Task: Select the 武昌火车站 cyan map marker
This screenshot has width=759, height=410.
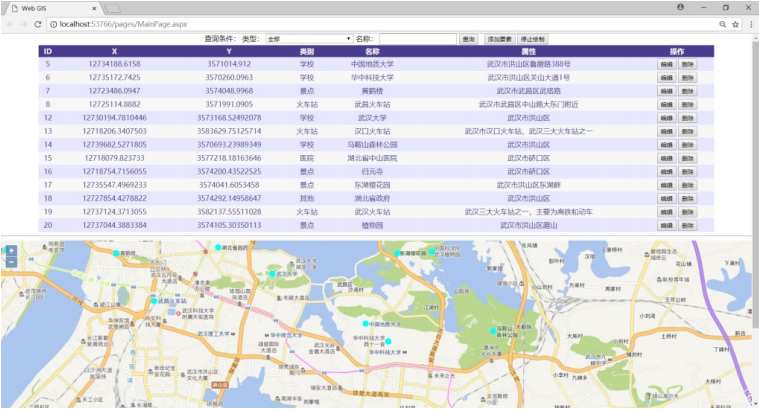Action: coord(154,301)
